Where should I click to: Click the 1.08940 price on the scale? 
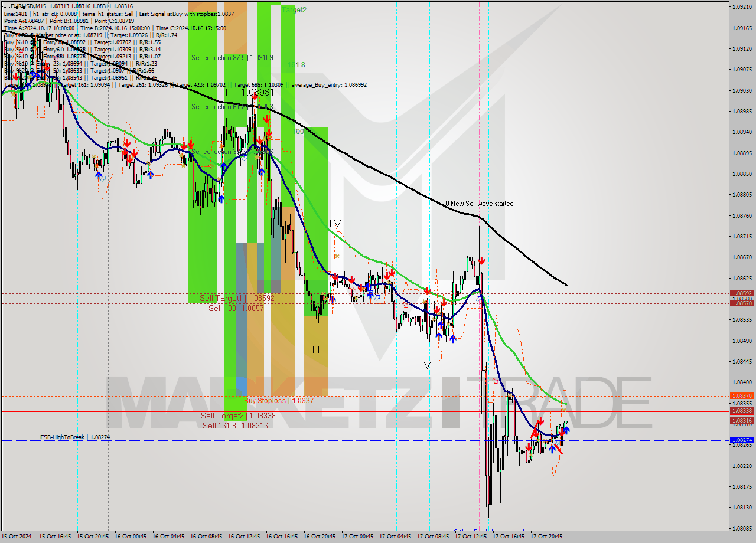coord(742,132)
